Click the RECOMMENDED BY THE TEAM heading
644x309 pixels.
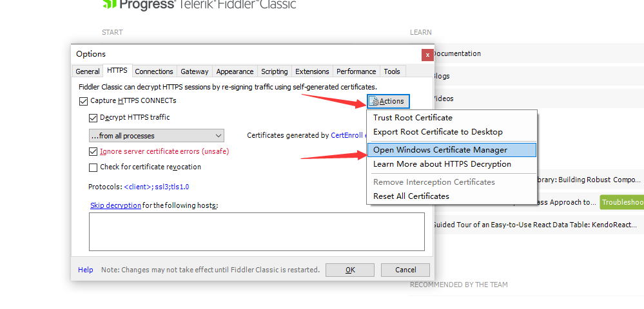459,285
